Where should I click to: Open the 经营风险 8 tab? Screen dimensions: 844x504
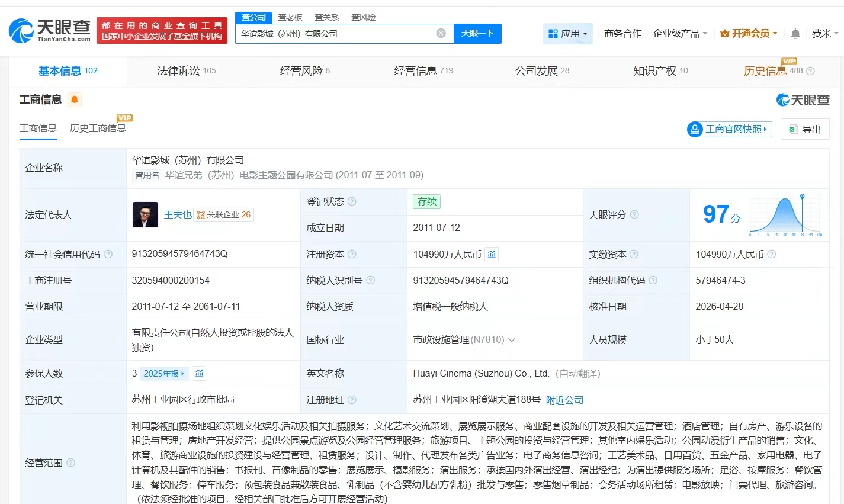coord(305,71)
